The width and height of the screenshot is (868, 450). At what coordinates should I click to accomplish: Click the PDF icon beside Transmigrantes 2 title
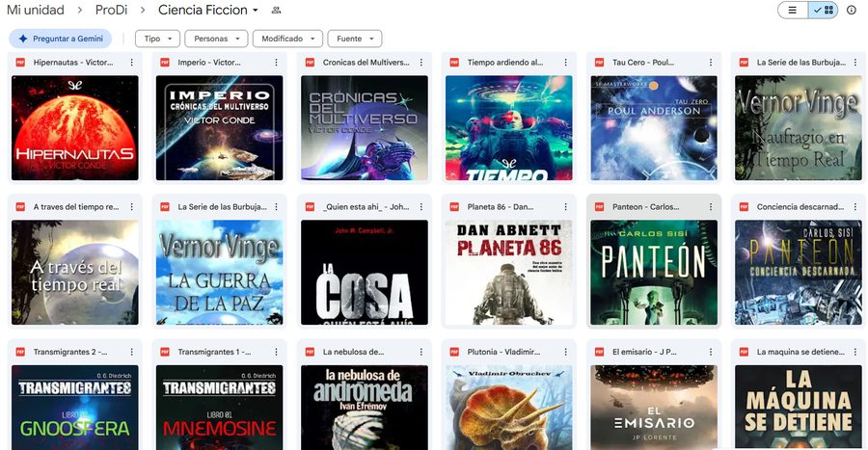pos(20,352)
